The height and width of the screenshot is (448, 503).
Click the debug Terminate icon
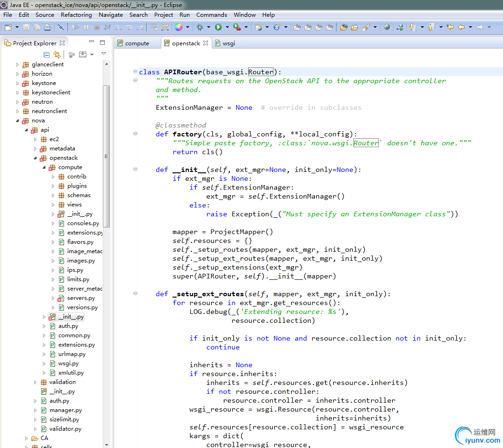tap(97, 27)
